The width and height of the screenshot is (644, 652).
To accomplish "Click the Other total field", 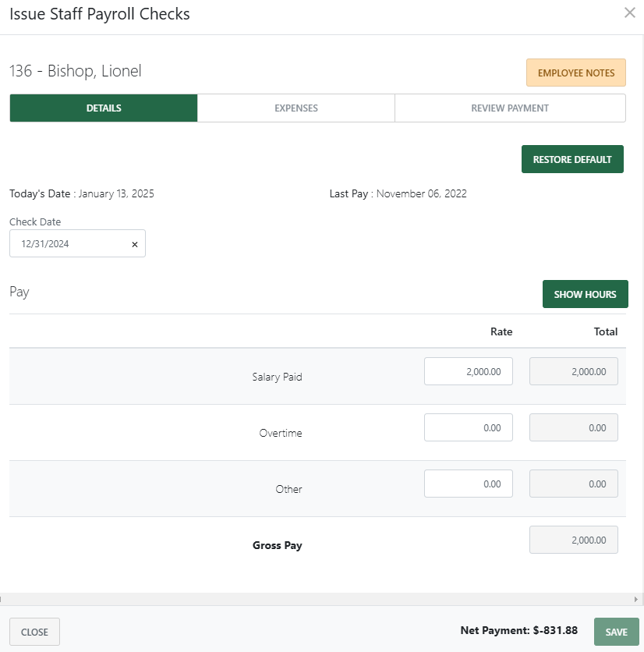I will [x=573, y=484].
